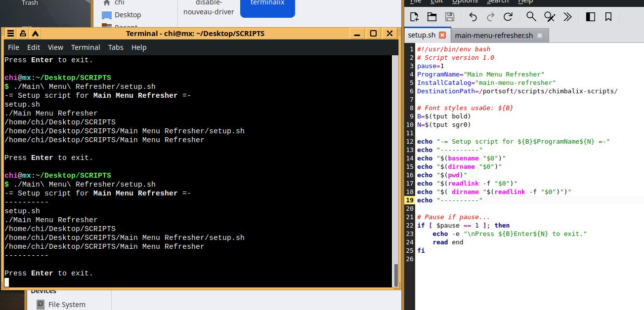Viewport: 644px width, 310px height.
Task: Click the Open file icon in the editor toolbar
Action: click(x=432, y=17)
